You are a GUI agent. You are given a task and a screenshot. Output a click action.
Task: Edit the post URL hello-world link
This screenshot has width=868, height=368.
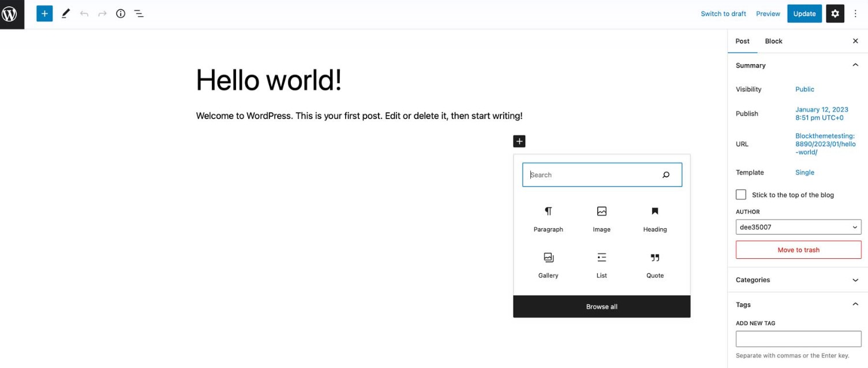[825, 144]
